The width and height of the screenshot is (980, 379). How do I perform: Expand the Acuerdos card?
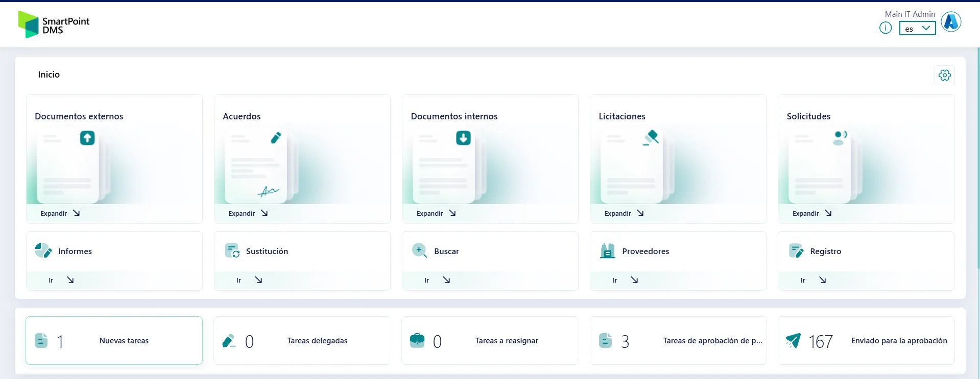point(248,213)
